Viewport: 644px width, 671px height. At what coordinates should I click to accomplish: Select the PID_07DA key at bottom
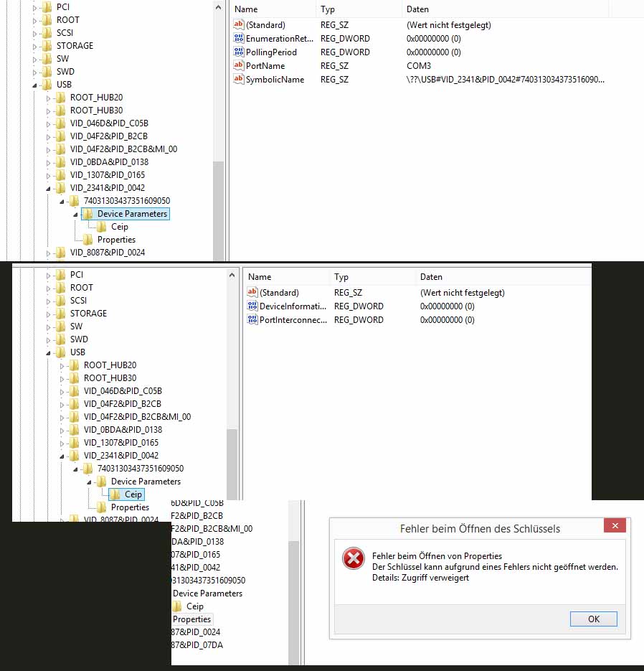[197, 645]
